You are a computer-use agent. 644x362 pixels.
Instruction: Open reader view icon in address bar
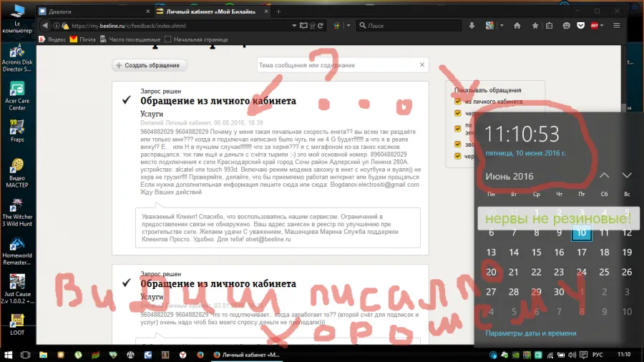click(303, 26)
